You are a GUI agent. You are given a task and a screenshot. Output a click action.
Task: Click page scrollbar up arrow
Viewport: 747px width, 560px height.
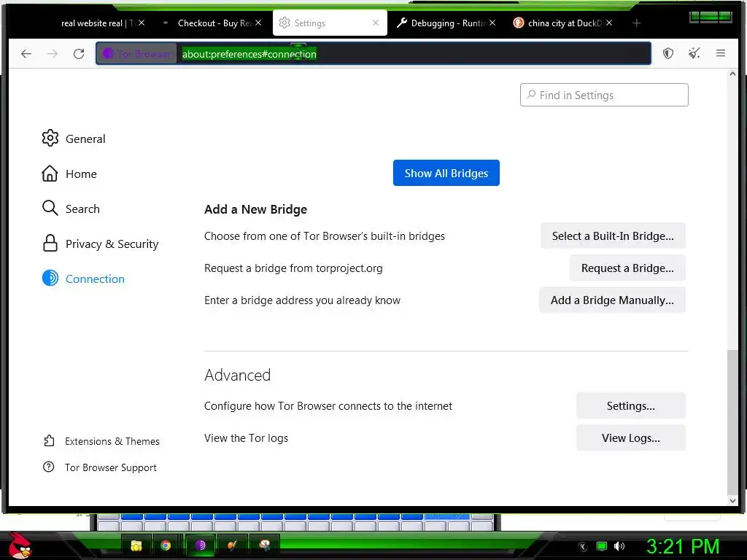(x=732, y=74)
